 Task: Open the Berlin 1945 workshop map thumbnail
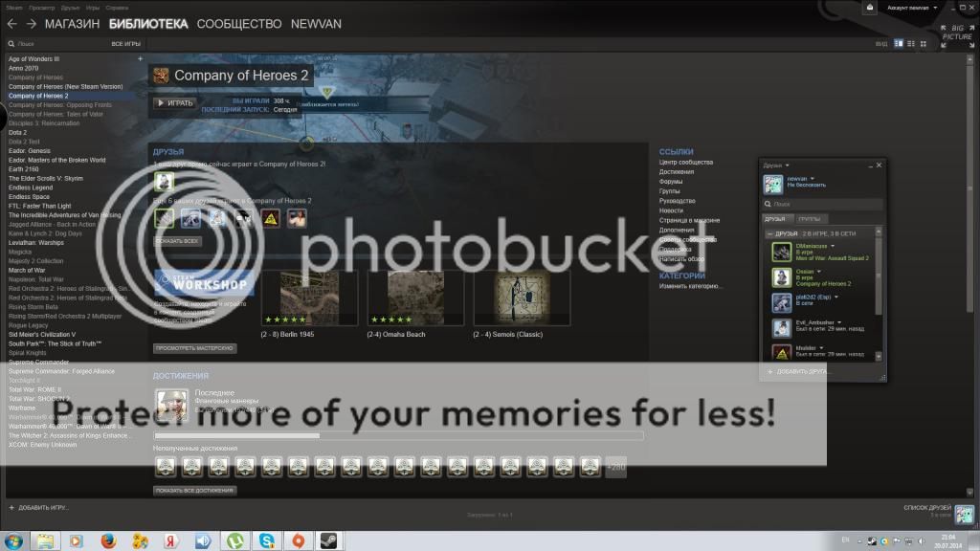[309, 298]
